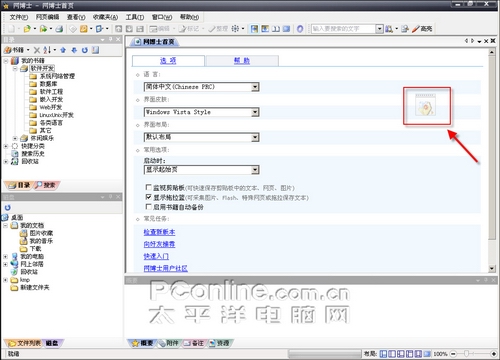Click the 编辑 edit toolbar button
This screenshot has width=500, height=360.
pyautogui.click(x=160, y=29)
